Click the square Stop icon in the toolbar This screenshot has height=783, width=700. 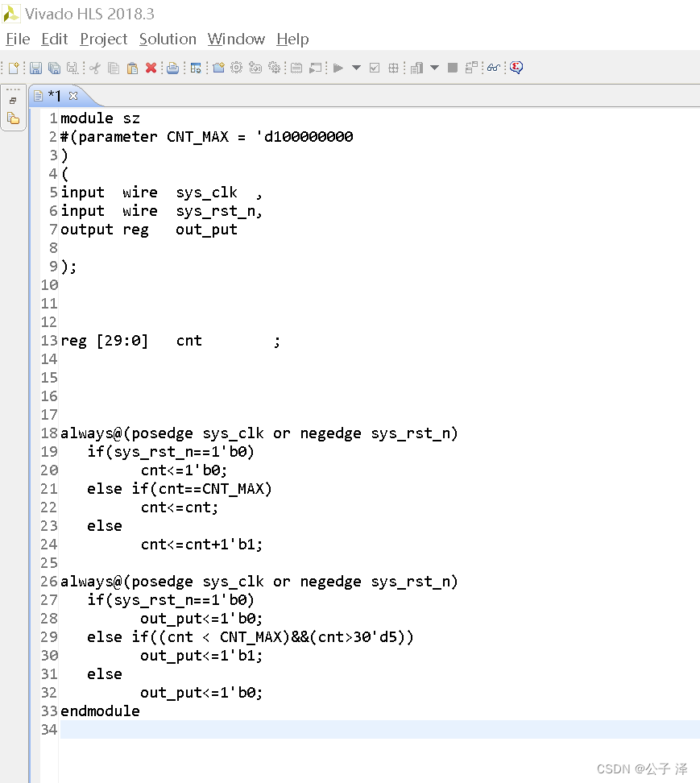pos(453,68)
